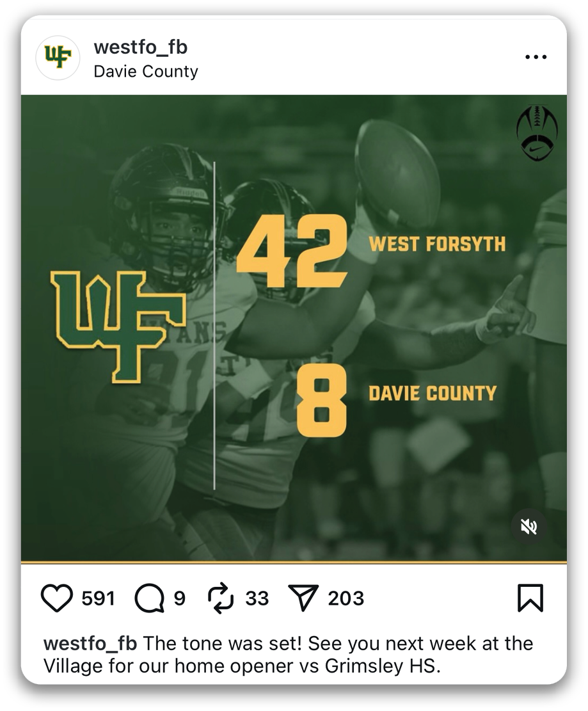Click the West Forsyth 42 score
Screen dimensions: 588x711
click(x=292, y=250)
